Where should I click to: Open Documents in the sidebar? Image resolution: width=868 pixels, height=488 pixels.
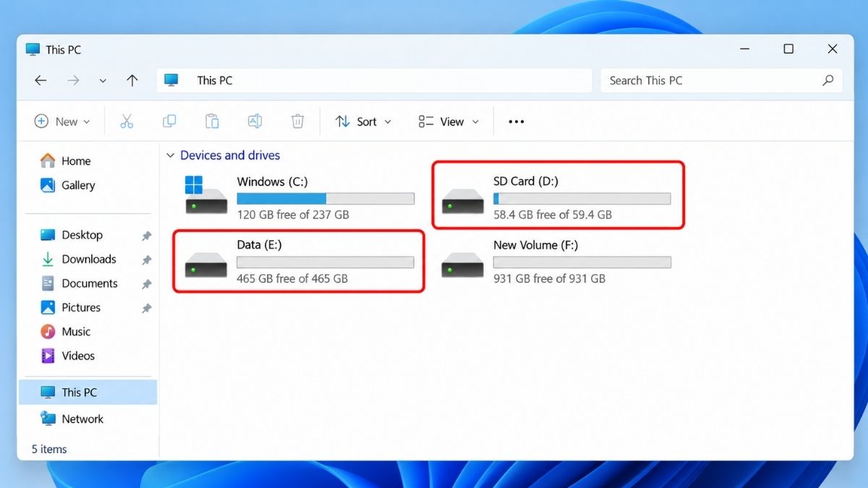point(78,283)
